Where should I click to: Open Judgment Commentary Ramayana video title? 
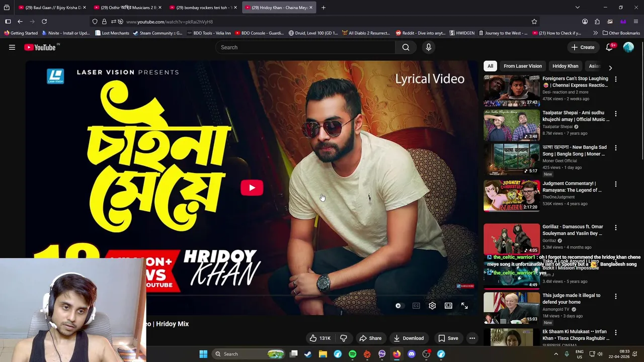point(572,187)
